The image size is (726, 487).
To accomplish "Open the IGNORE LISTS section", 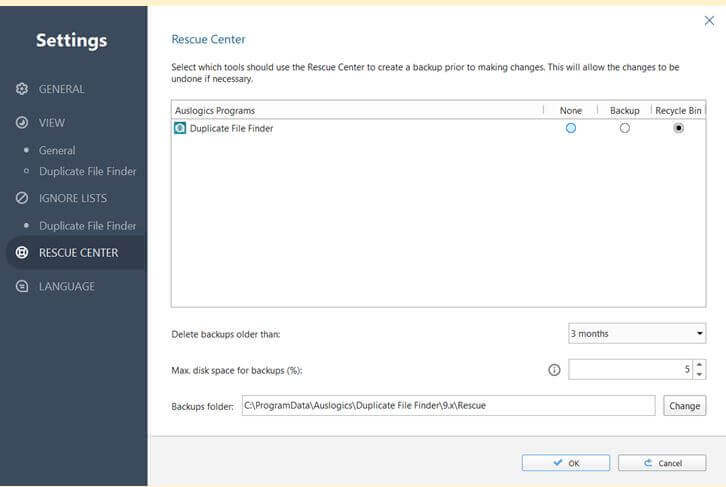I will [x=73, y=198].
